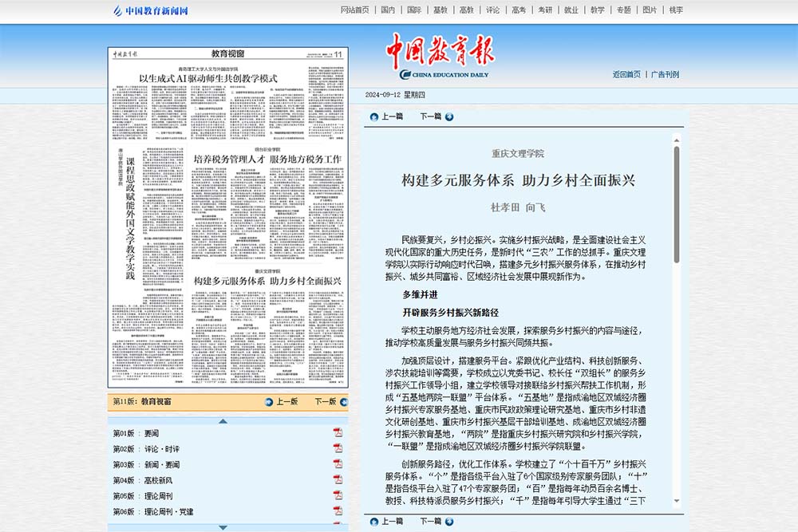Image resolution: width=798 pixels, height=532 pixels.
Task: Click the arrow icon before 上一版
Action: click(268, 403)
